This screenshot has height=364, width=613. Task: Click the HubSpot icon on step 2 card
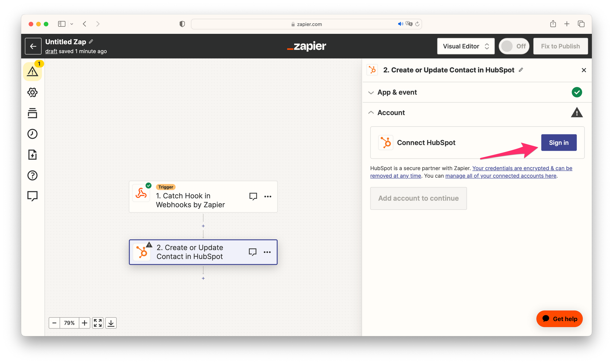[142, 252]
